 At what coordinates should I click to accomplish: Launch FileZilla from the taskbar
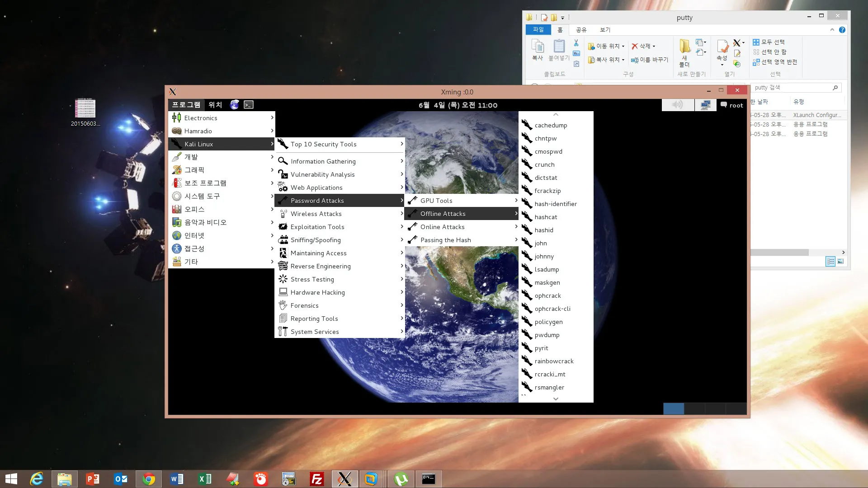coord(316,479)
